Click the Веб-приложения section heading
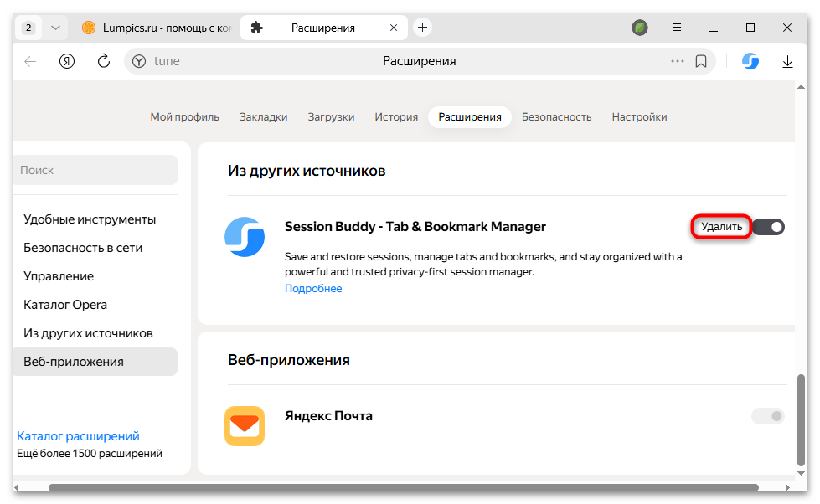Screen dimensions: 820x504 pyautogui.click(x=289, y=360)
